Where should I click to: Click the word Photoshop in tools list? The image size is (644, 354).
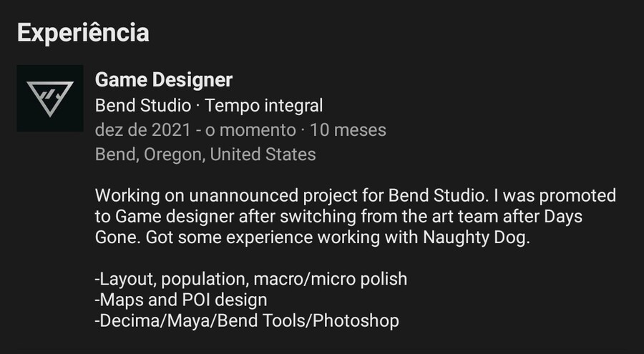point(356,320)
